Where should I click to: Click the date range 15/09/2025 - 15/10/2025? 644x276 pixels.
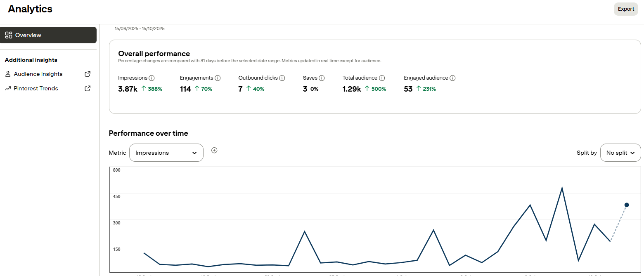click(x=140, y=29)
